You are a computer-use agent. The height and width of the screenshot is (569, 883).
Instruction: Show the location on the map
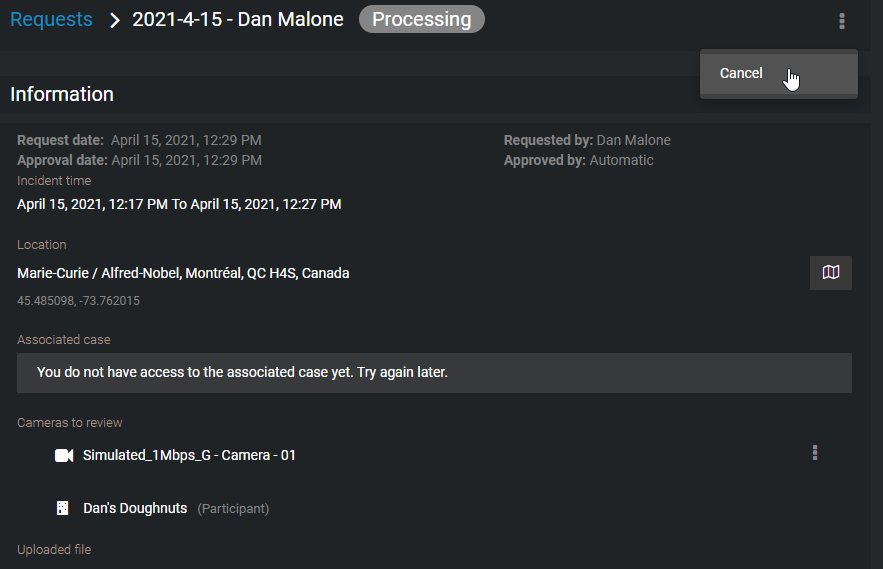click(831, 273)
